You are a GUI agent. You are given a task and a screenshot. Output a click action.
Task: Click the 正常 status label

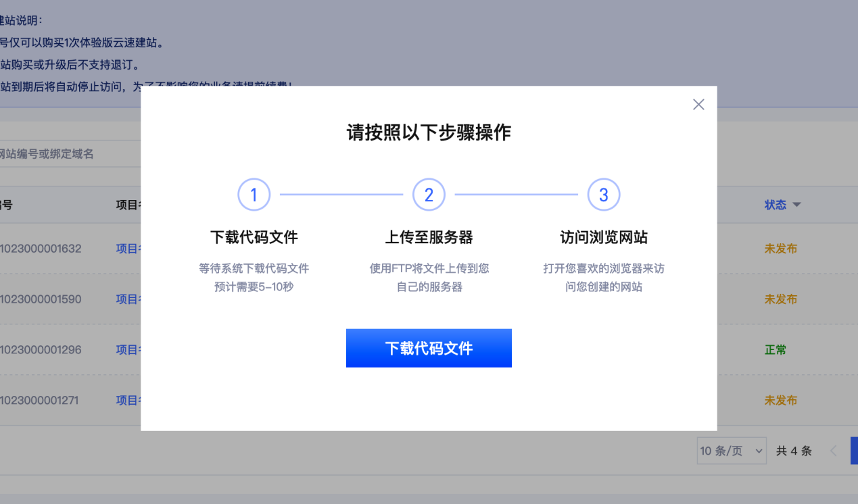(x=776, y=350)
